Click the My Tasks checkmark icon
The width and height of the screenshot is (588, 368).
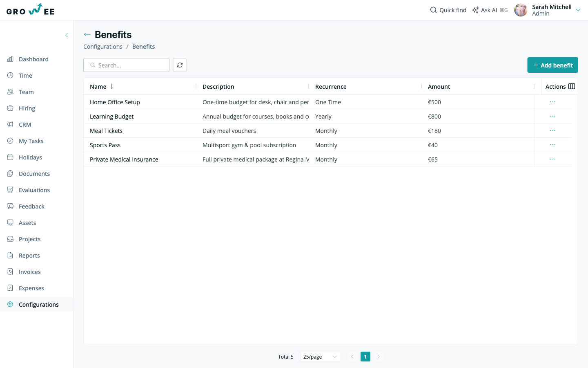tap(10, 141)
